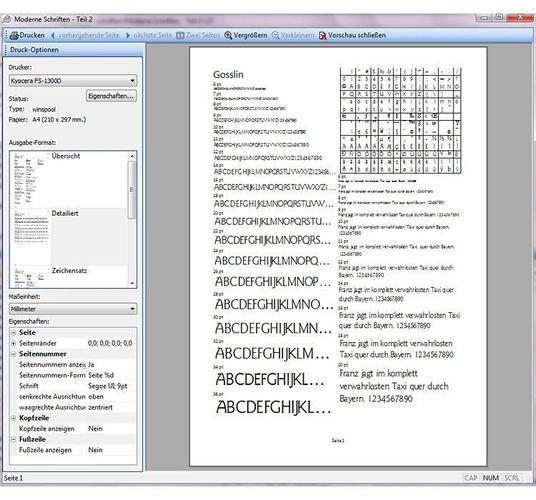Screen dimensions: 536x500
Task: Click the Eigenschaften... button
Action: coord(111,96)
